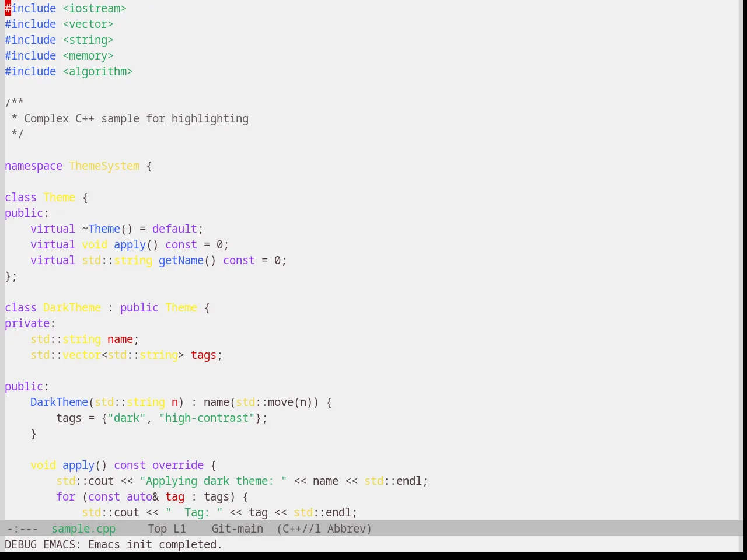Click the -:--- buffer status indicator
Image resolution: width=747 pixels, height=560 pixels.
pos(22,528)
